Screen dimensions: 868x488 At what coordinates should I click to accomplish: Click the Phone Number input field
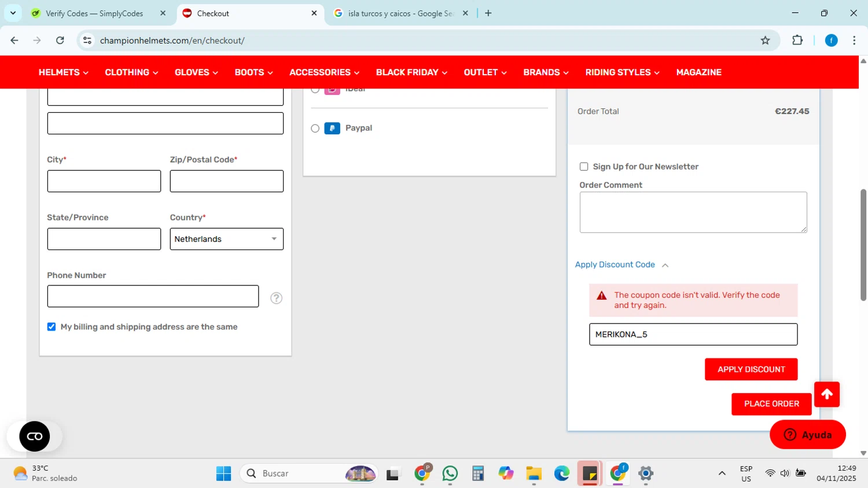(x=153, y=296)
